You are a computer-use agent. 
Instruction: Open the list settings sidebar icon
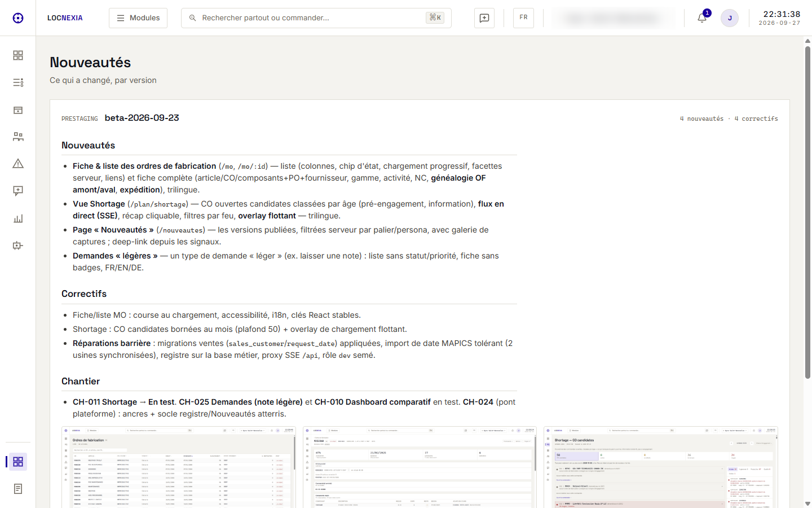(18, 82)
